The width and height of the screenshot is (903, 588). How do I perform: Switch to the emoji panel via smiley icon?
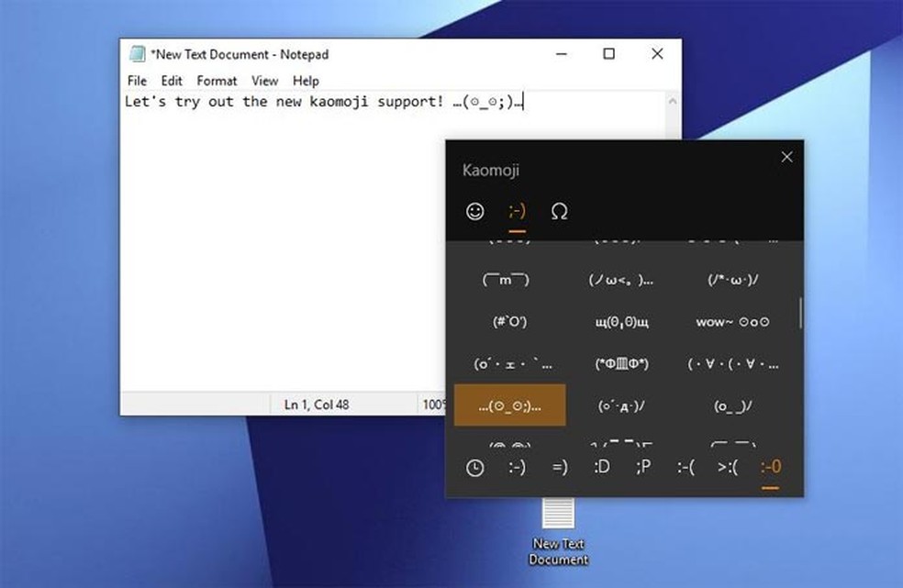(x=474, y=211)
